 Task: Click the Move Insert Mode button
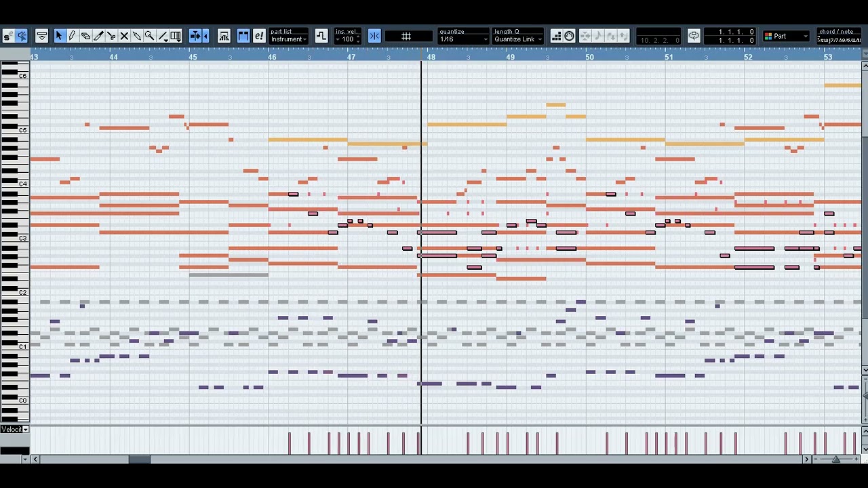click(585, 36)
